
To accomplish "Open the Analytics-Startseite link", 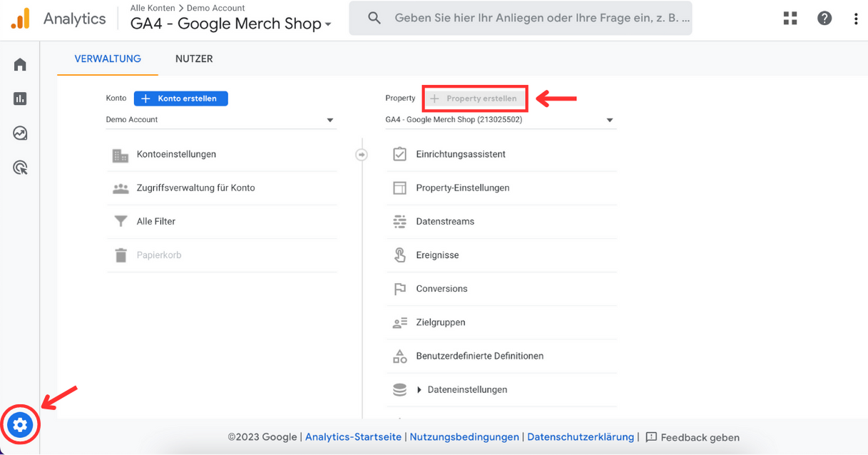I will coord(353,437).
